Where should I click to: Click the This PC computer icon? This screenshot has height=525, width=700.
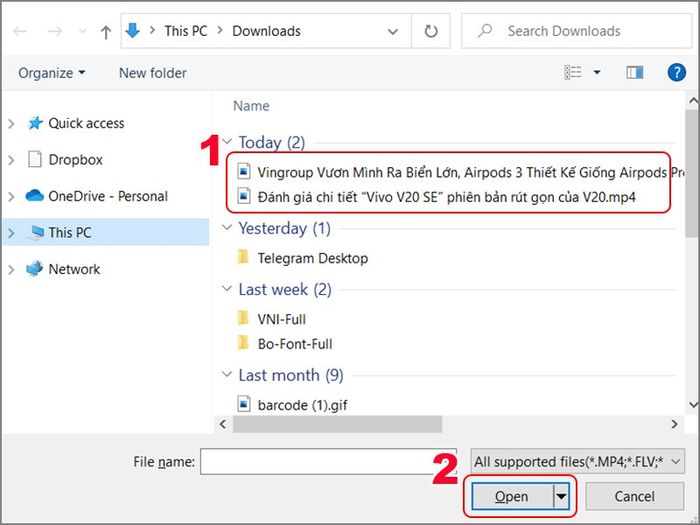coord(35,233)
